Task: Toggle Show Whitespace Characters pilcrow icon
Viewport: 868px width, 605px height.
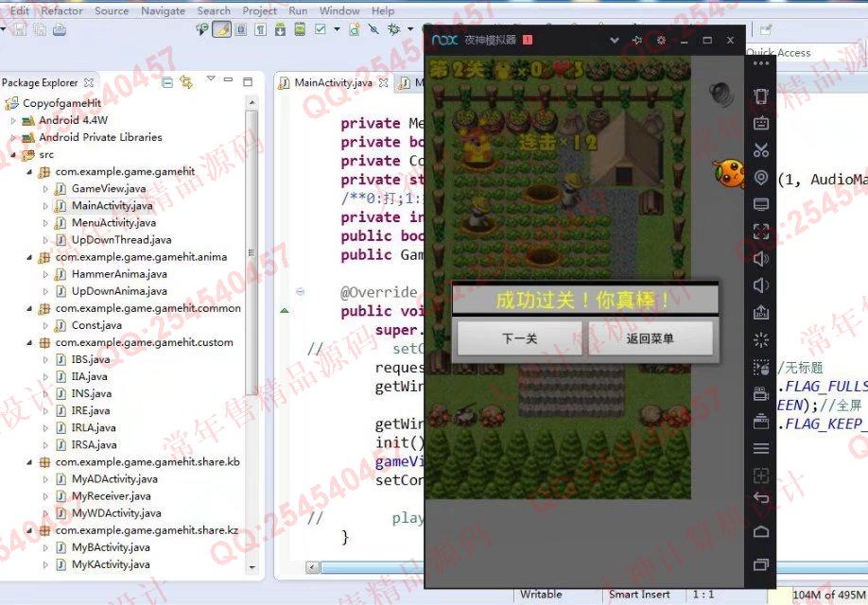Action: (260, 29)
